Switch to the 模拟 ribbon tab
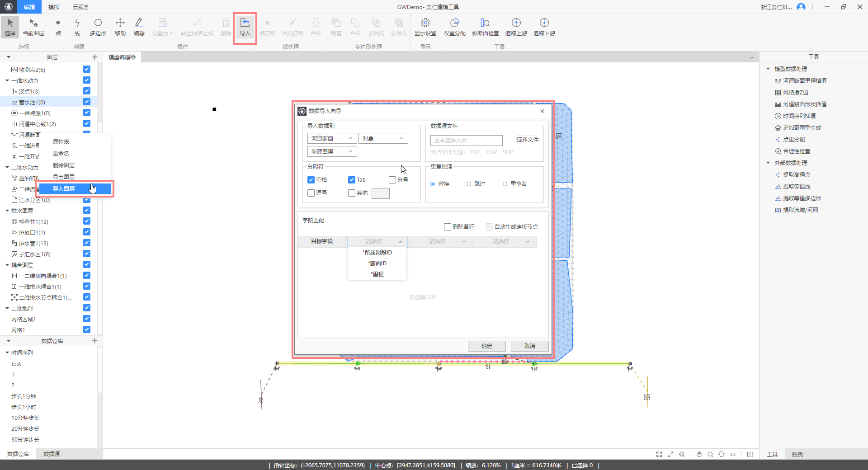 pos(54,7)
